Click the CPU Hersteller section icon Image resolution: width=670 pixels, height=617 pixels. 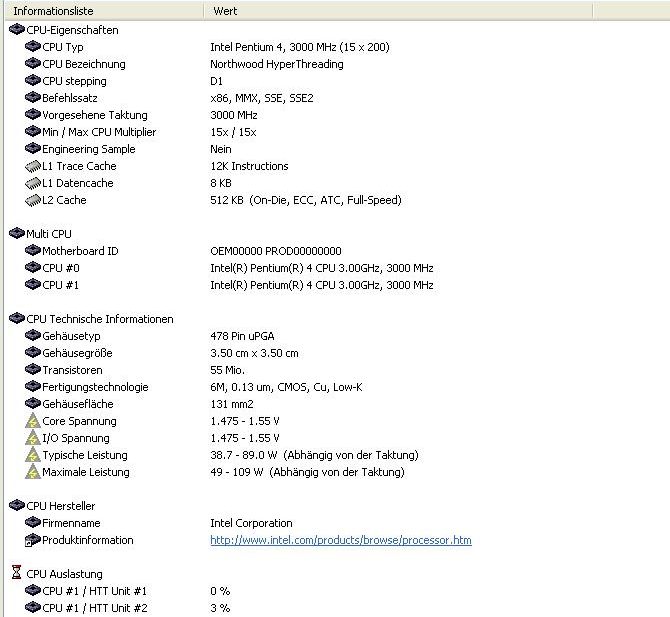click(17, 505)
